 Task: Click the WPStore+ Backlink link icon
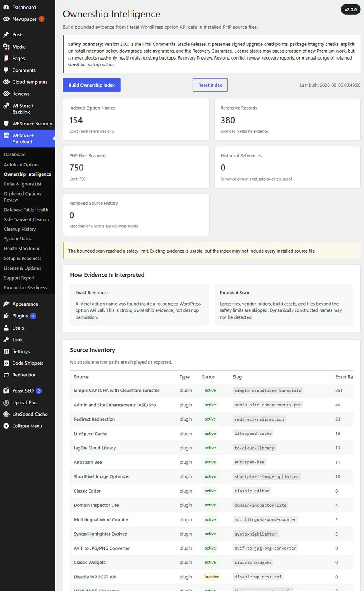(6, 106)
